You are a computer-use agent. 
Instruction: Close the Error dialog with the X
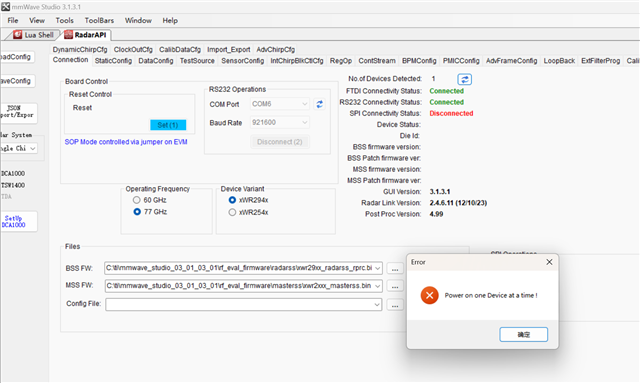point(549,262)
